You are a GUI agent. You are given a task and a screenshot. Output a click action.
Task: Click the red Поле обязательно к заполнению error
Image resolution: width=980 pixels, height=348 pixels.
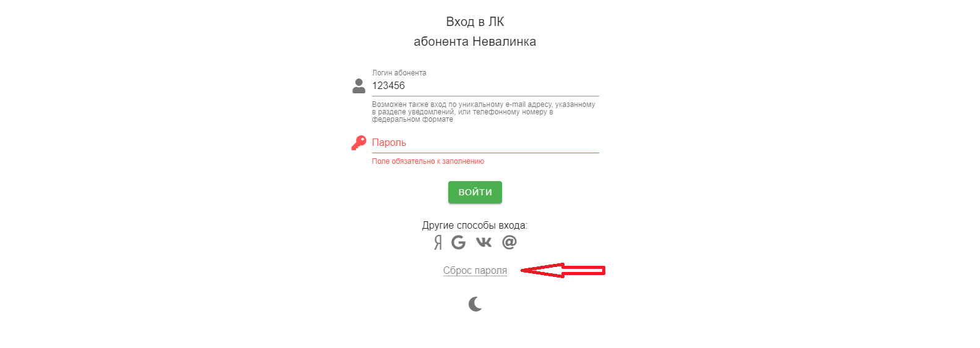coord(428,161)
